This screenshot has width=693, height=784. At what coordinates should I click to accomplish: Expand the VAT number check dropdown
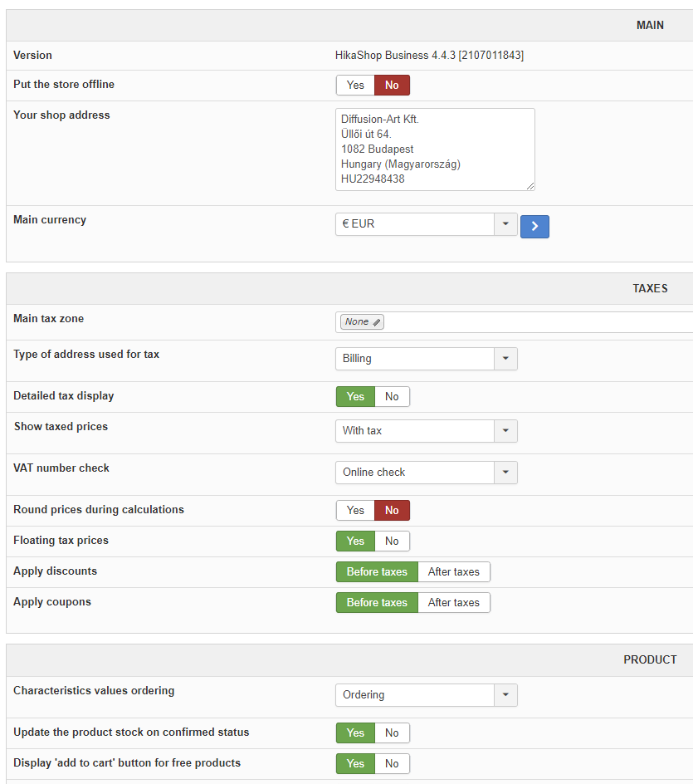[x=426, y=473]
